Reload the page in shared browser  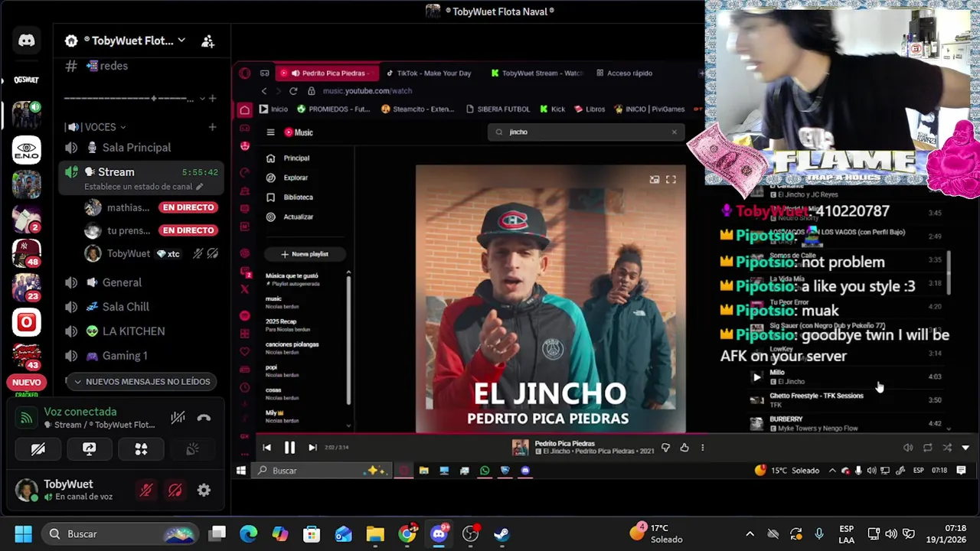(293, 91)
